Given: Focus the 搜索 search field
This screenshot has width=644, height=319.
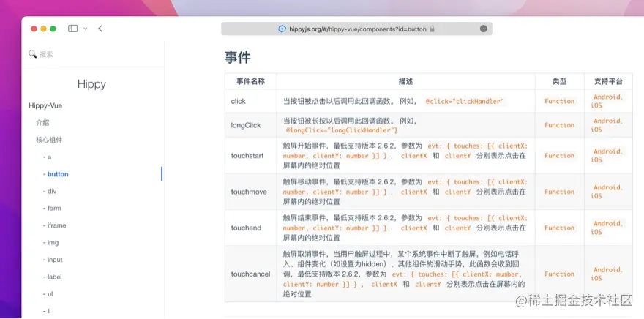Looking at the screenshot, I should point(93,54).
